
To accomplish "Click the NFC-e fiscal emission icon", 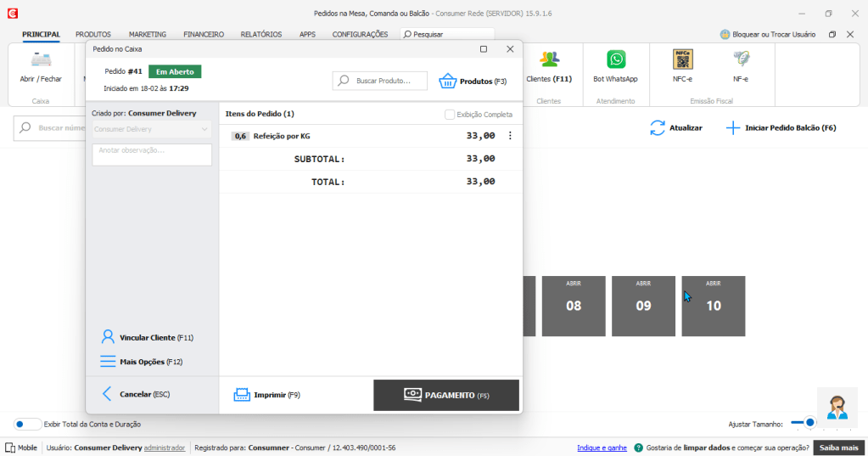I will (683, 60).
